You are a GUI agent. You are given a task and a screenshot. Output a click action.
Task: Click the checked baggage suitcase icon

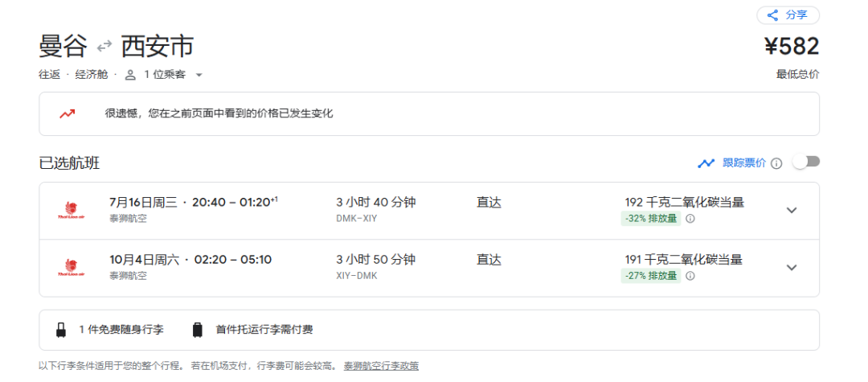pyautogui.click(x=198, y=330)
